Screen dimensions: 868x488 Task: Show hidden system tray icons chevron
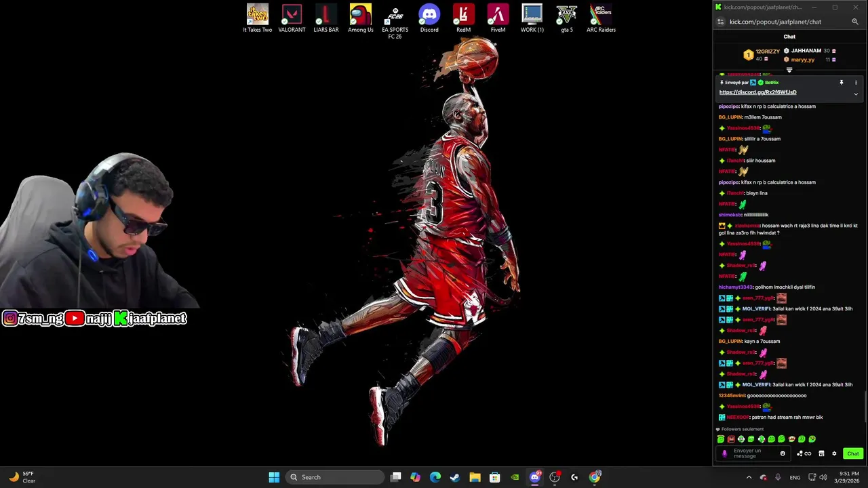749,477
